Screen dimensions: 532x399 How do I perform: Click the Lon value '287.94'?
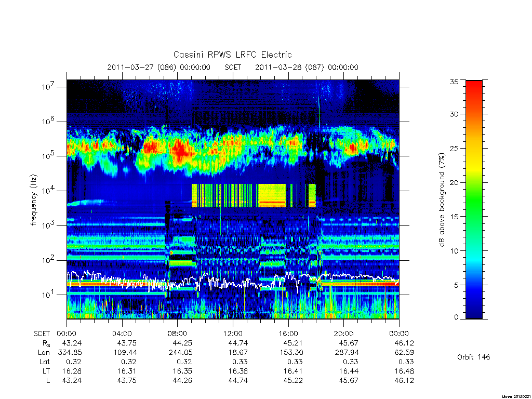tap(347, 353)
